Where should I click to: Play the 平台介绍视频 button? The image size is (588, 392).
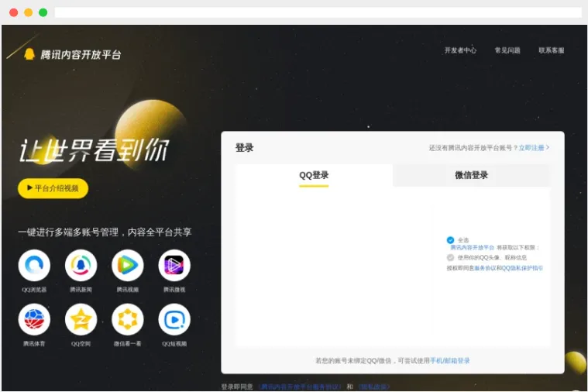(x=53, y=188)
